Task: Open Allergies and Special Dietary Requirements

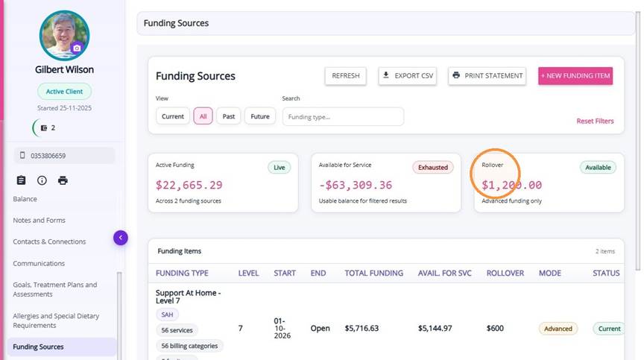Action: point(56,320)
